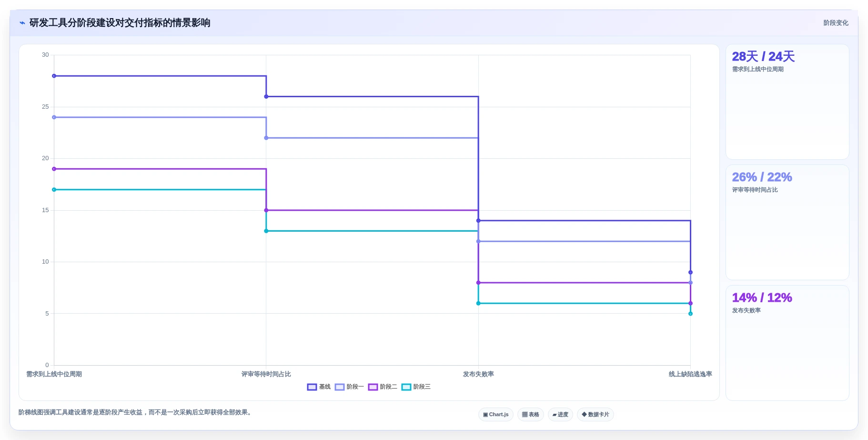Toggle the 基线 legend series

tap(319, 387)
